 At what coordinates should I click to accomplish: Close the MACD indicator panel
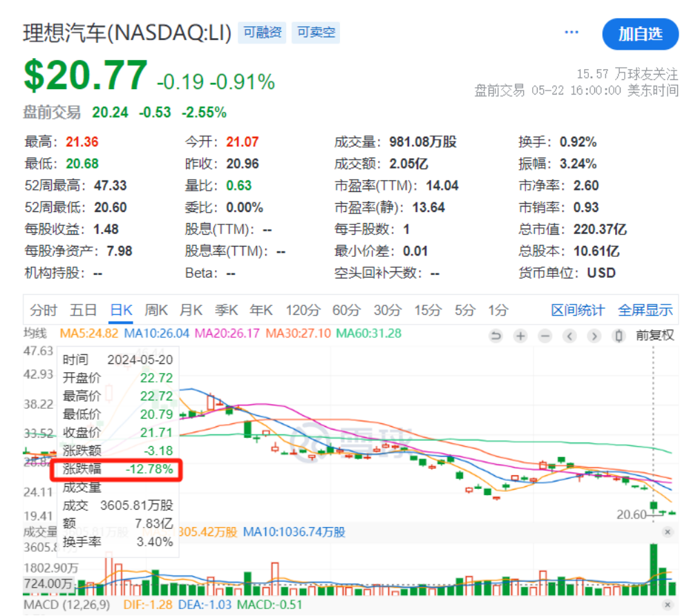point(668,606)
